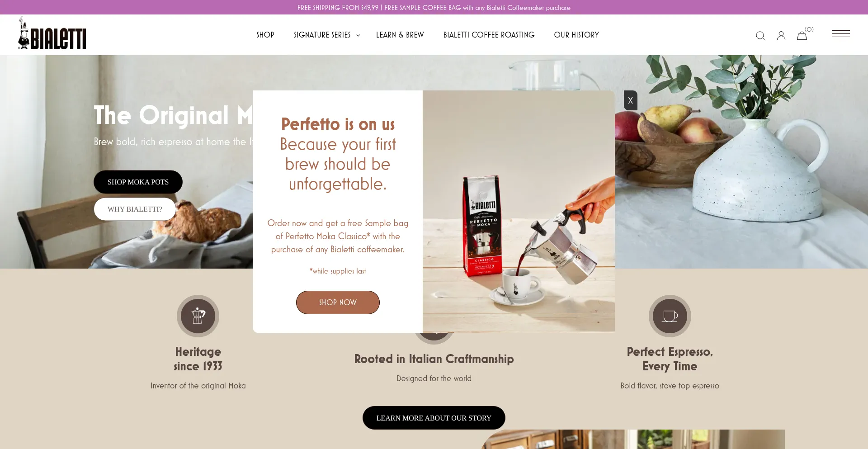The image size is (868, 449).
Task: Open the search magnifier icon
Action: [760, 36]
